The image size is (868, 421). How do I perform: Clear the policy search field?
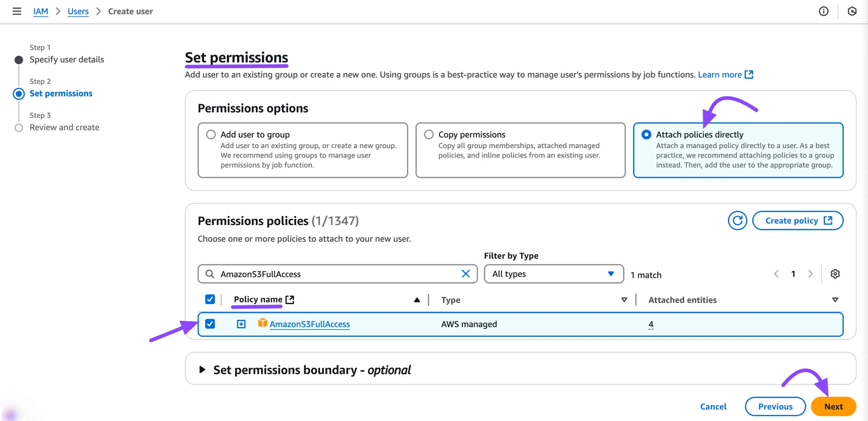(x=466, y=274)
